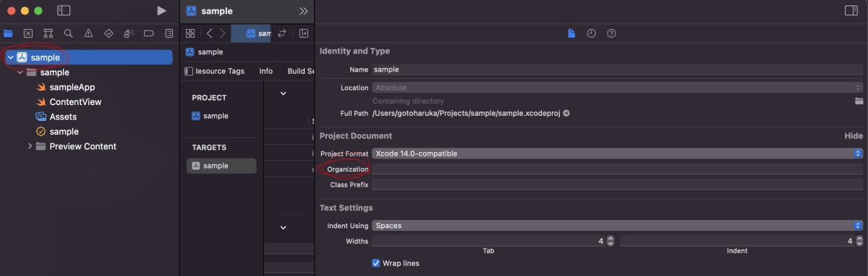
Task: Go forward in editor history
Action: 222,33
